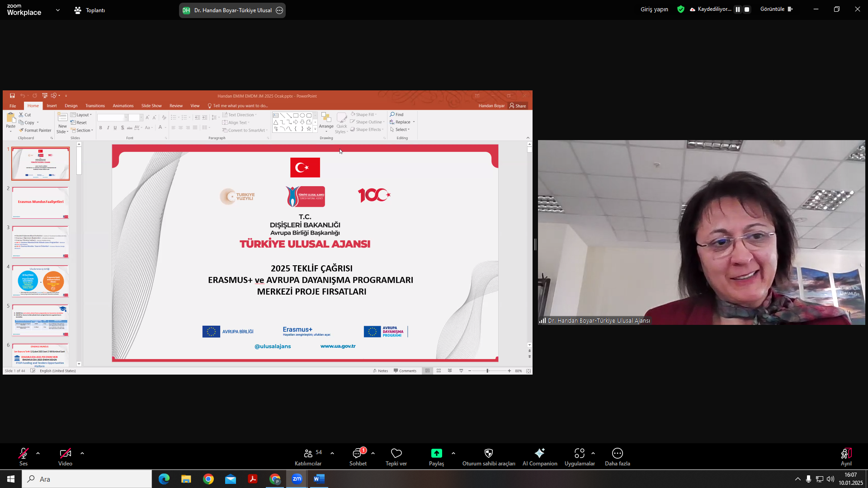The height and width of the screenshot is (488, 868).
Task: Pause the recording in progress
Action: click(737, 9)
